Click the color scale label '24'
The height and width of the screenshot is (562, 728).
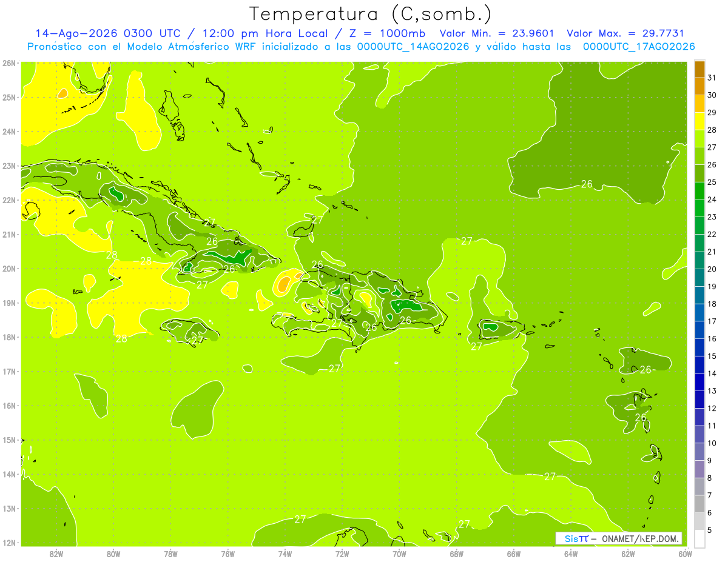coord(712,199)
